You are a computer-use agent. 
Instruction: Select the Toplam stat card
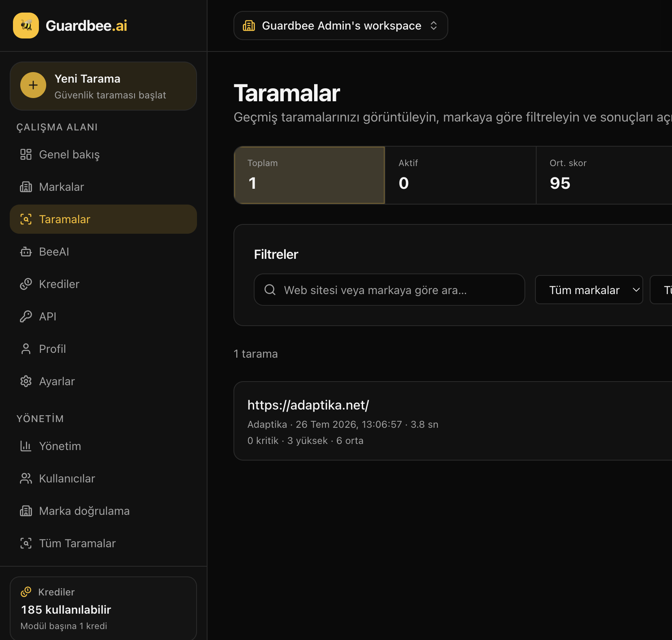309,175
